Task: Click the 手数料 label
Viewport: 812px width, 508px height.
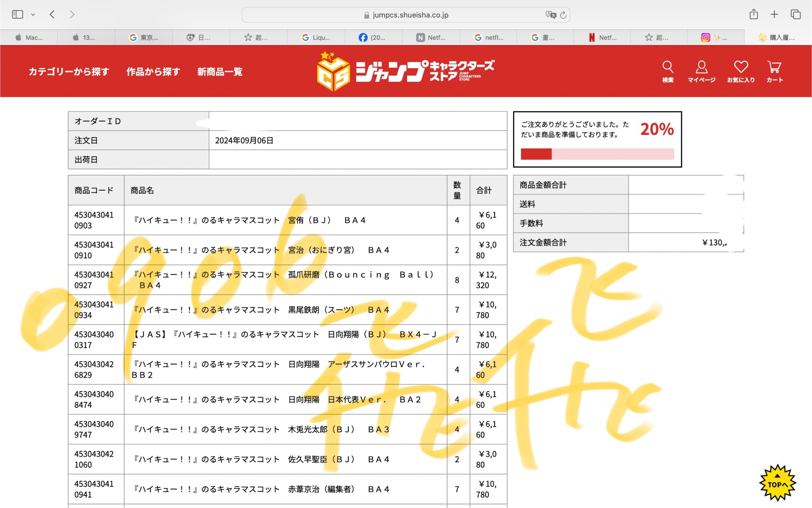Action: [531, 223]
